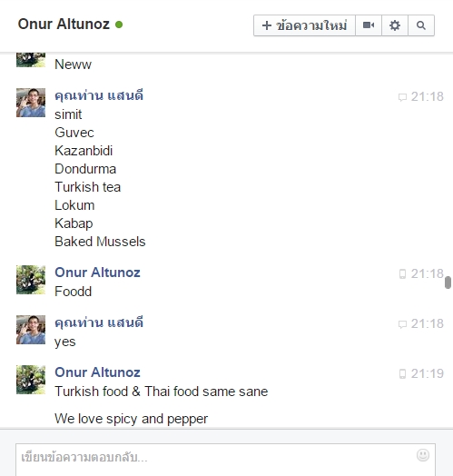Click Onur's avatar next to Foodd message
The width and height of the screenshot is (453, 476).
(31, 280)
